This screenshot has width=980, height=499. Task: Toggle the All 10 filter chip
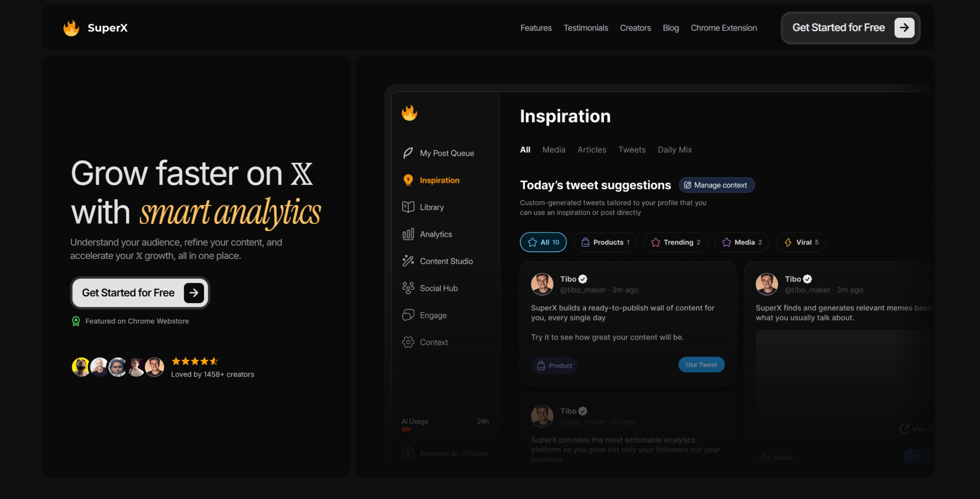tap(543, 242)
